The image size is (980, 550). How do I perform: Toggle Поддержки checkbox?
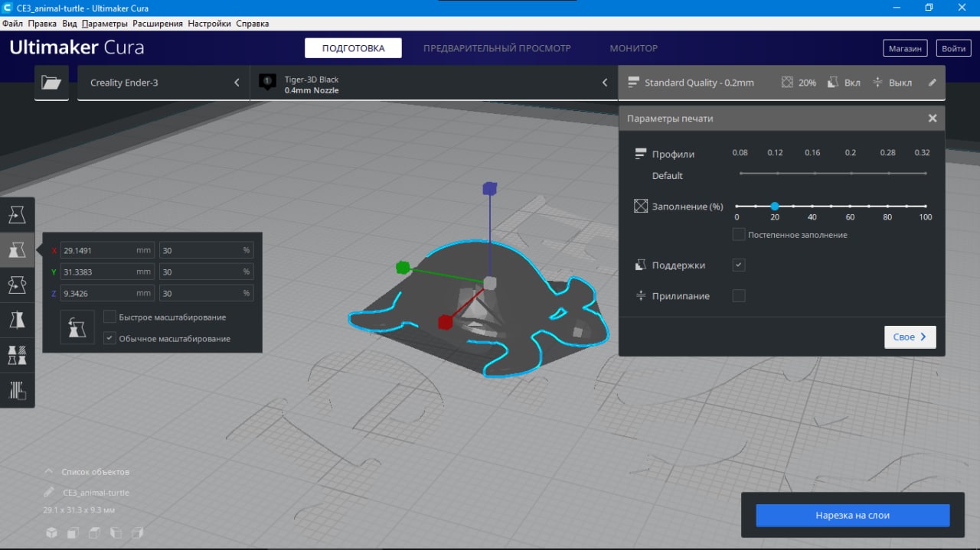739,265
